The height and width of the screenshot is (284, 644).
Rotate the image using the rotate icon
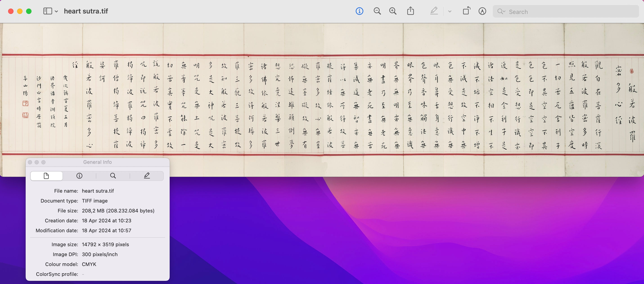click(x=466, y=11)
